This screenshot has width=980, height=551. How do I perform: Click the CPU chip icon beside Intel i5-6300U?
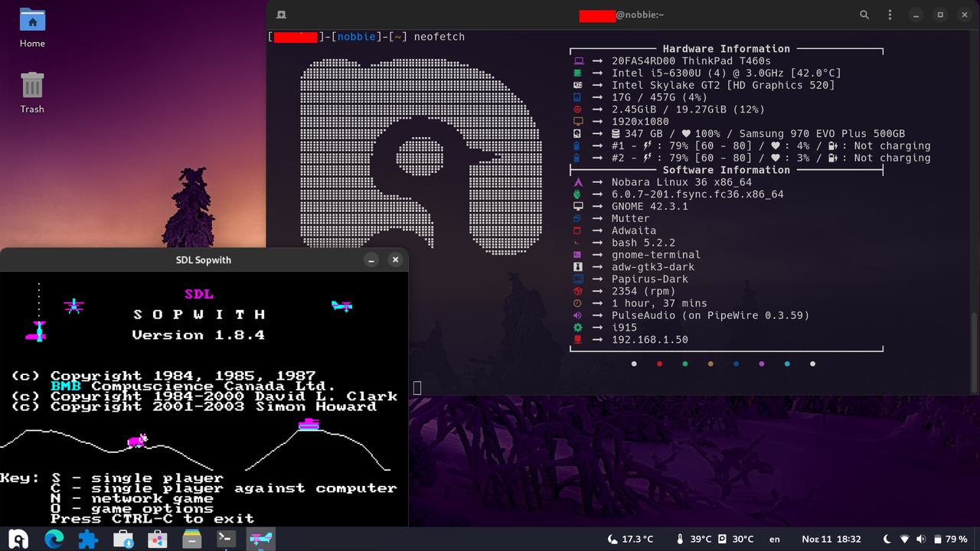[x=578, y=73]
